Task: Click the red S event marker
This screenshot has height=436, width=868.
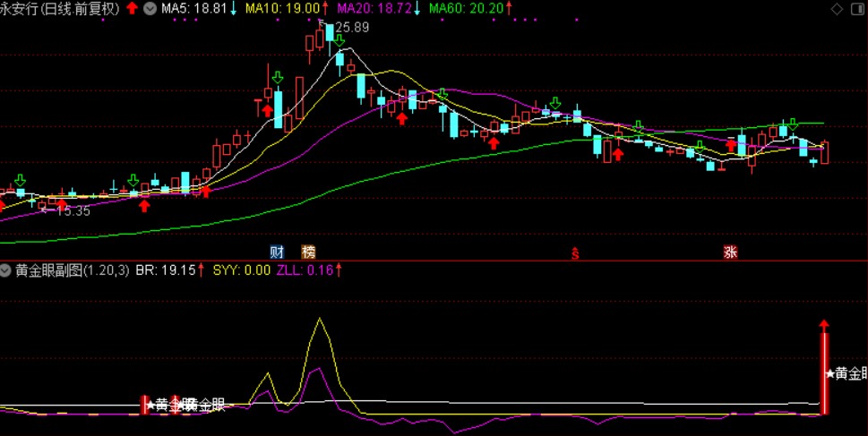Action: pyautogui.click(x=575, y=252)
